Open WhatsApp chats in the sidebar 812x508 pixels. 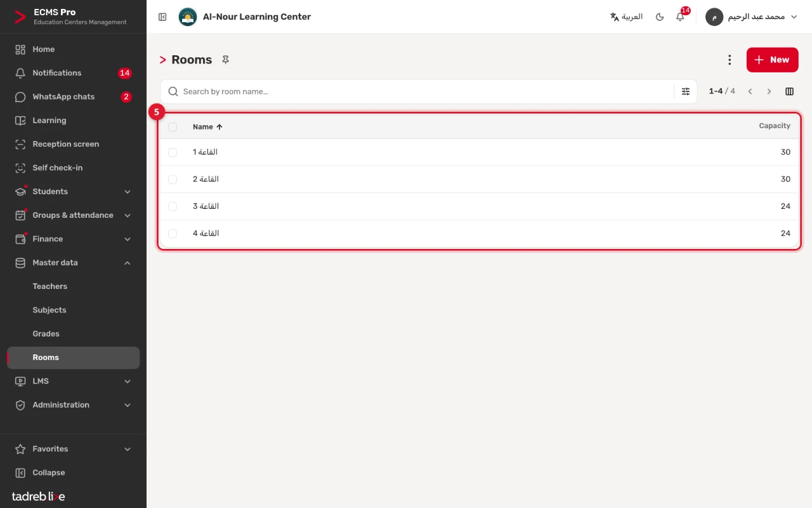coord(74,97)
